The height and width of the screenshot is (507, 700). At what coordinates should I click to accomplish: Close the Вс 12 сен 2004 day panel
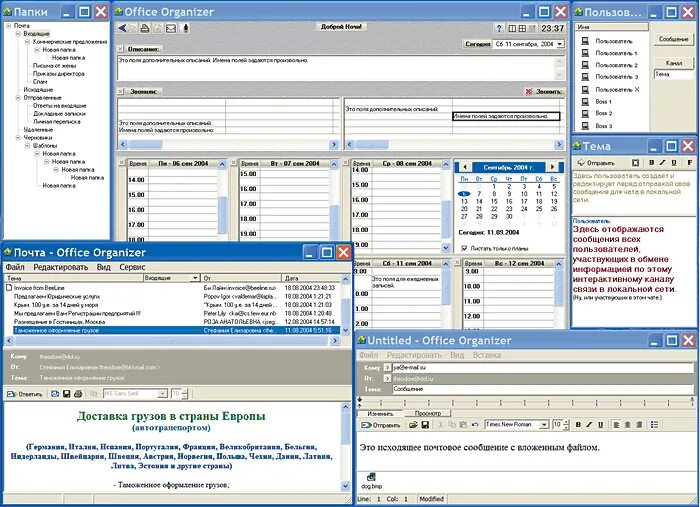(x=457, y=263)
